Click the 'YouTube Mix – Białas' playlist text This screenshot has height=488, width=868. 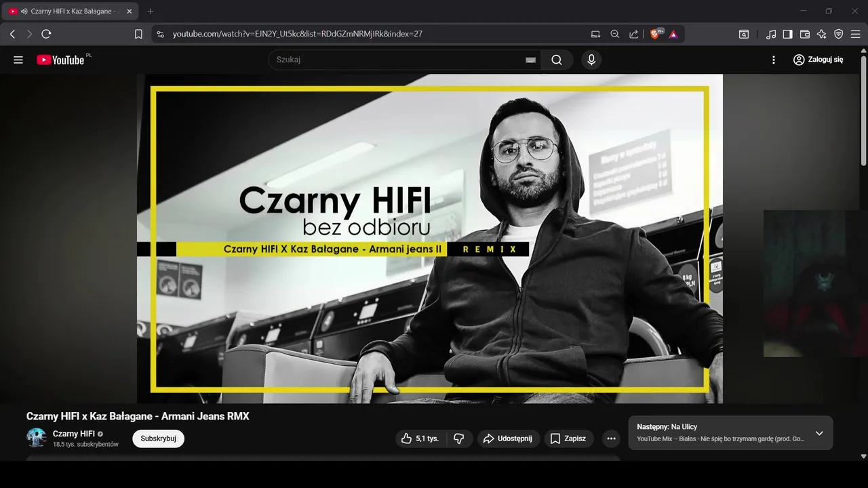720,439
